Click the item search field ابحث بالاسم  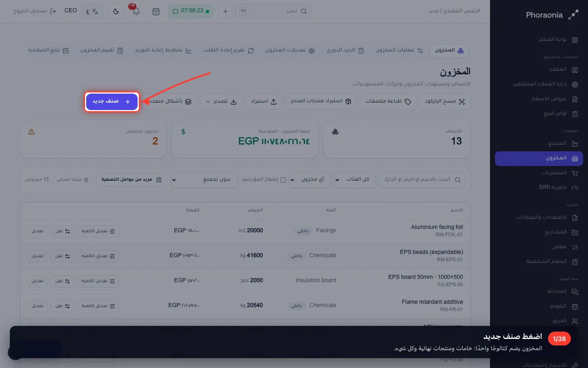tap(422, 180)
